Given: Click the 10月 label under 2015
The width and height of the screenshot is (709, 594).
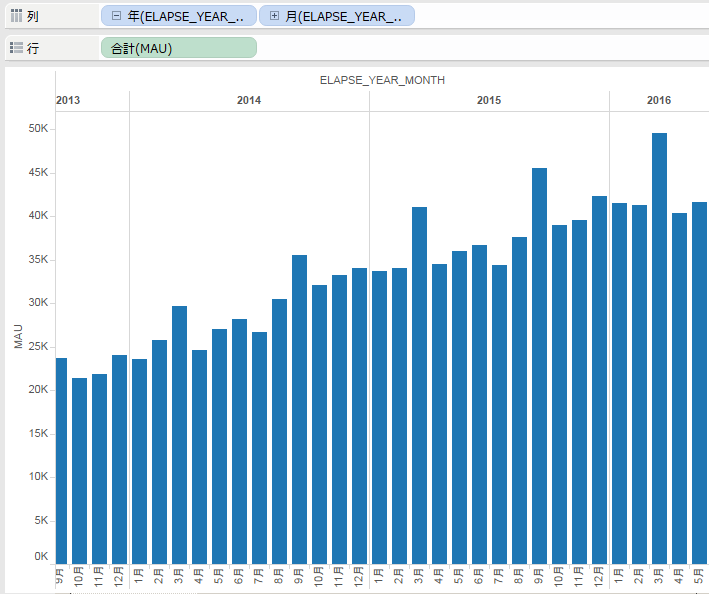Looking at the screenshot, I should (559, 577).
